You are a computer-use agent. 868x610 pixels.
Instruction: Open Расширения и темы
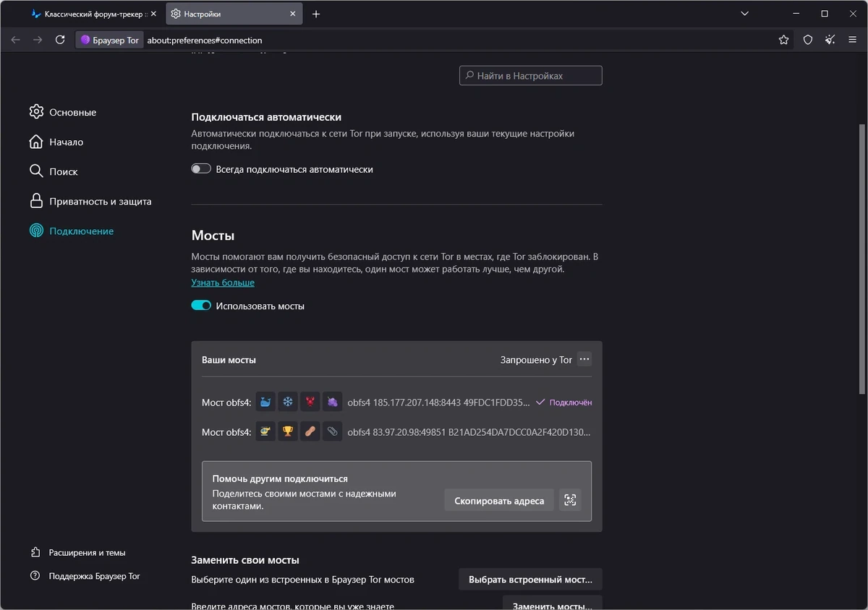(78, 552)
